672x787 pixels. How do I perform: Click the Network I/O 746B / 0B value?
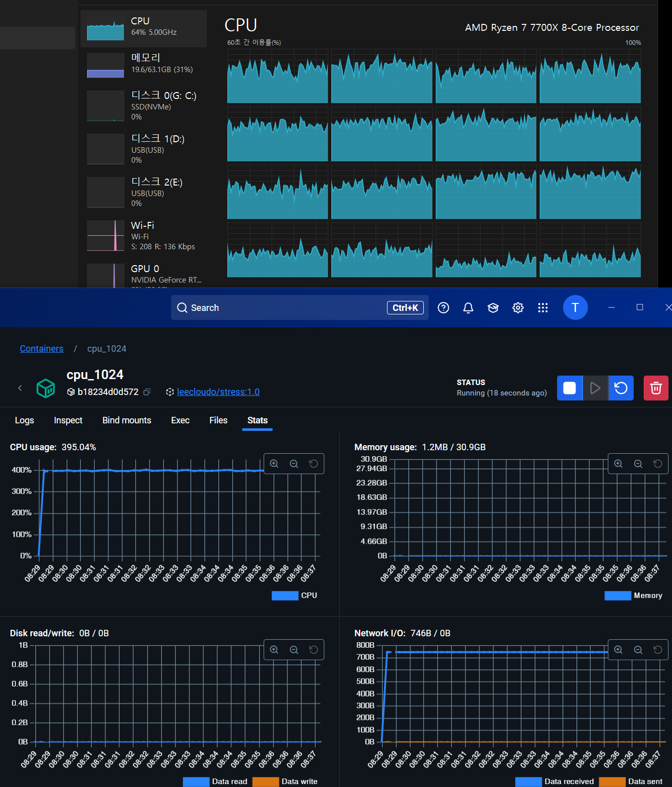[430, 633]
